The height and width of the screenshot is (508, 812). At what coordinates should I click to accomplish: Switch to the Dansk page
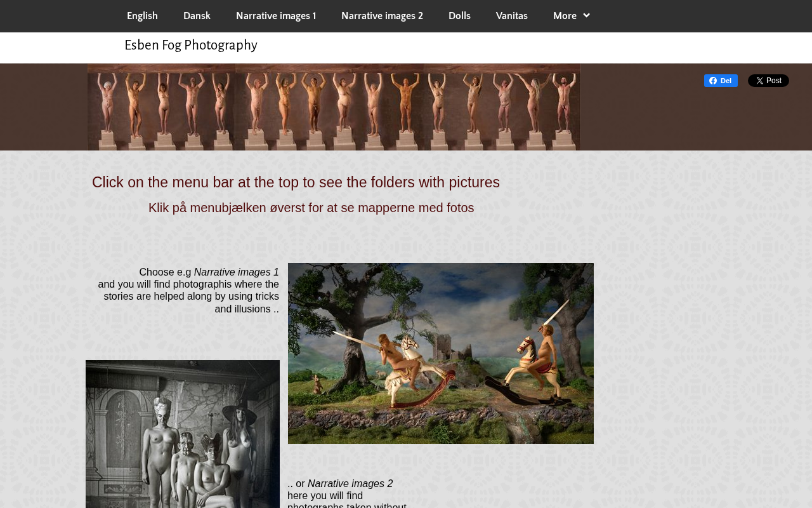[197, 16]
